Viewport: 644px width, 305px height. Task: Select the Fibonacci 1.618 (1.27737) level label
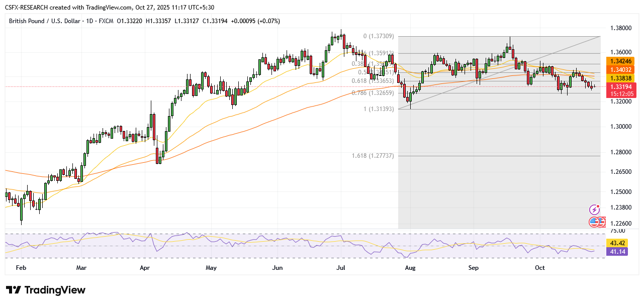pos(373,156)
